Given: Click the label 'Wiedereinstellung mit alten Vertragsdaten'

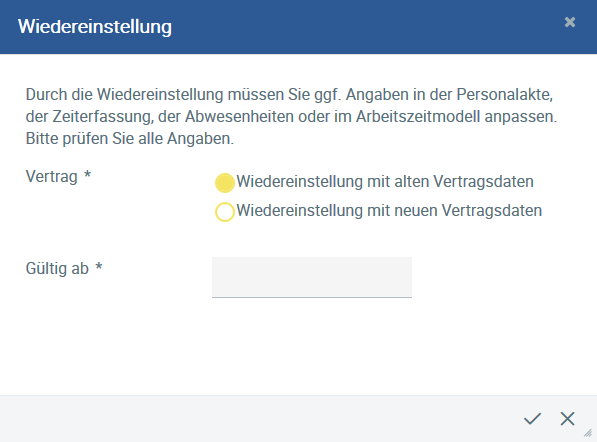Looking at the screenshot, I should click(385, 182).
